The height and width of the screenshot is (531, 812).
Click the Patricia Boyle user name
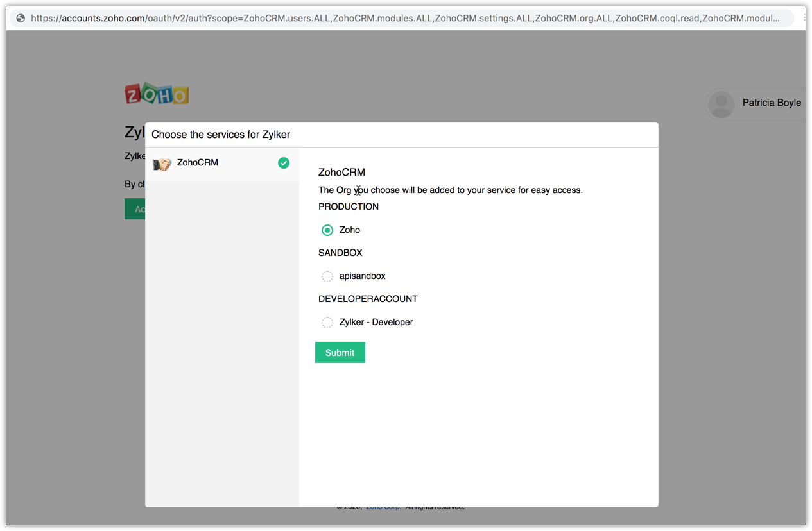772,103
